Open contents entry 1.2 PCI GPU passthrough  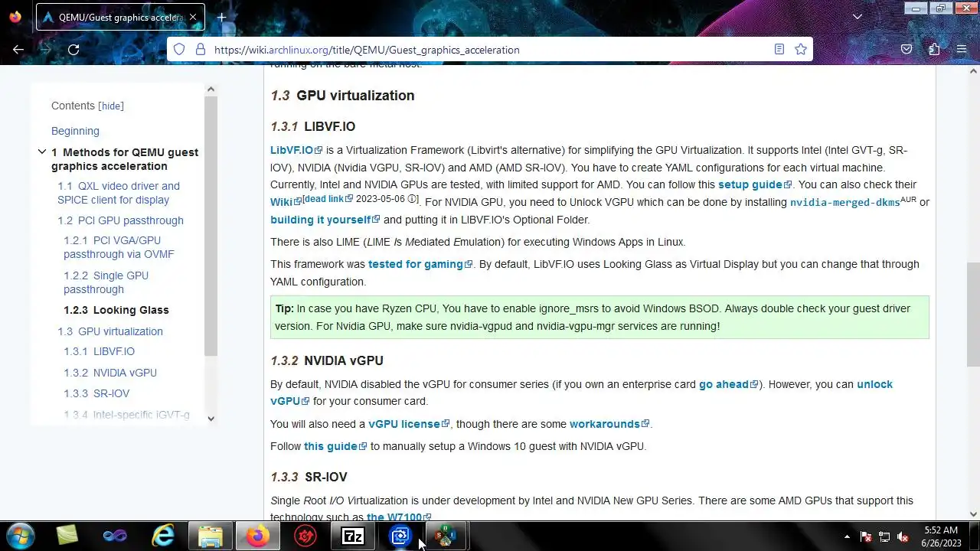tap(120, 220)
